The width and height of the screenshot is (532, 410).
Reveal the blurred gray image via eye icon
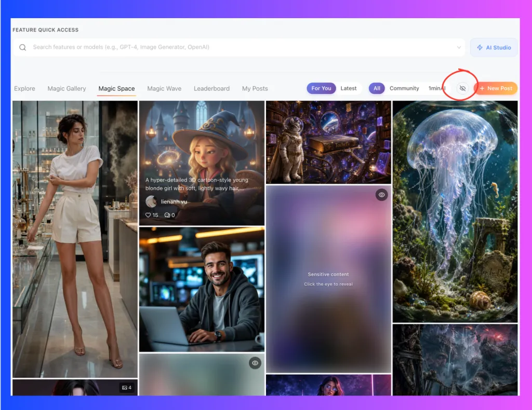[255, 363]
